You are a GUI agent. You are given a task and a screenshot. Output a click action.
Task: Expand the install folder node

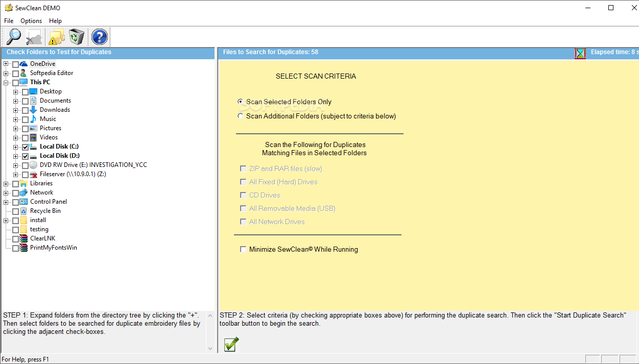(6, 220)
